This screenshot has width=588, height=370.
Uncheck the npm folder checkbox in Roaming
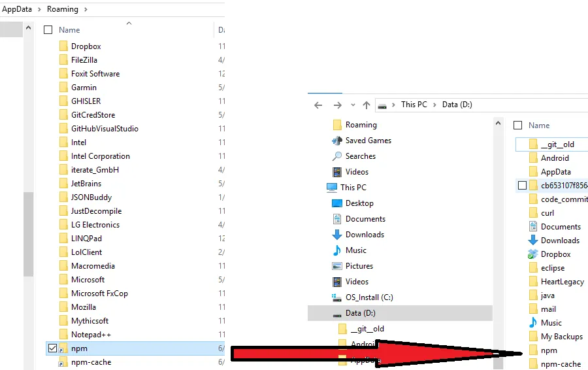[52, 348]
